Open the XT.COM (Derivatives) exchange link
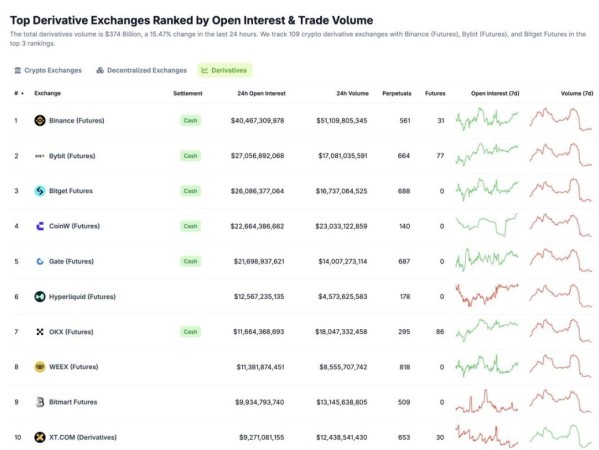Screen dimensions: 599x450 point(83,437)
